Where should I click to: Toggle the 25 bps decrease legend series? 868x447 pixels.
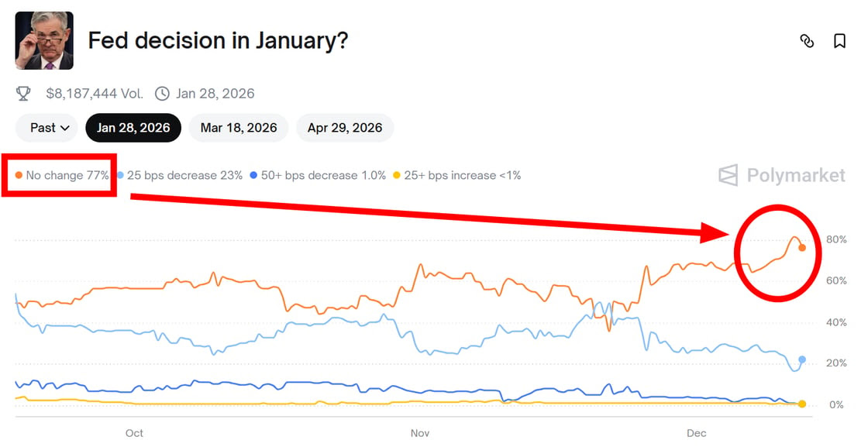(x=180, y=175)
